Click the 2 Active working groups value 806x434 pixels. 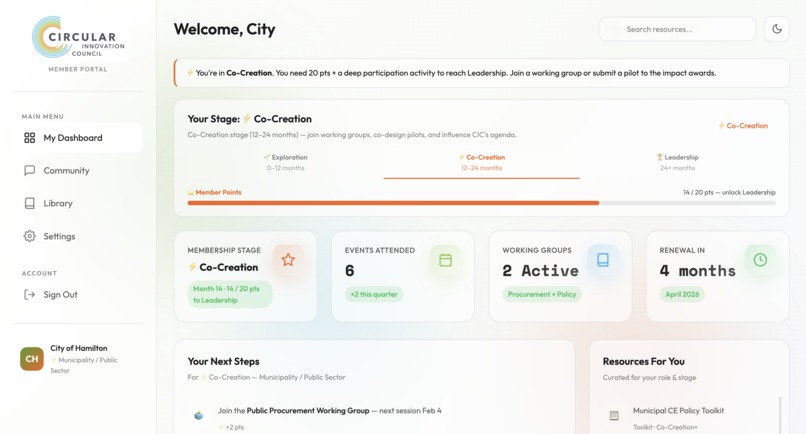click(x=540, y=270)
